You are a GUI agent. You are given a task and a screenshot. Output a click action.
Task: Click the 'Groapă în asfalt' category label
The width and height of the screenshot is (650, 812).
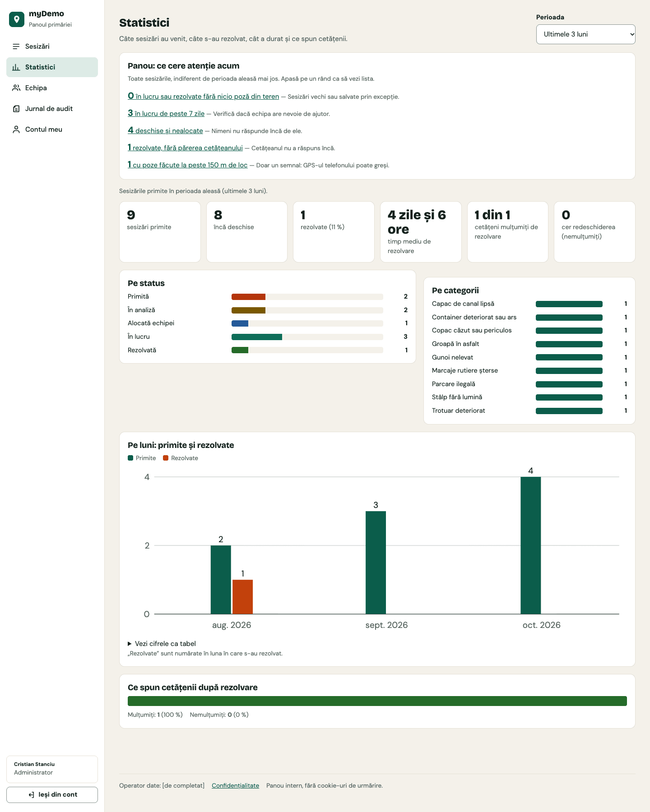point(455,344)
